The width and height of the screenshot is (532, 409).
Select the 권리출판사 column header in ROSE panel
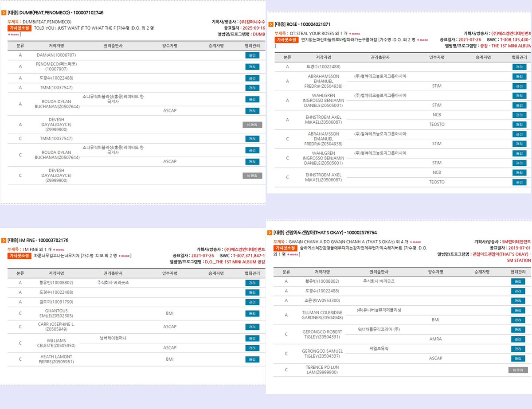pos(379,57)
